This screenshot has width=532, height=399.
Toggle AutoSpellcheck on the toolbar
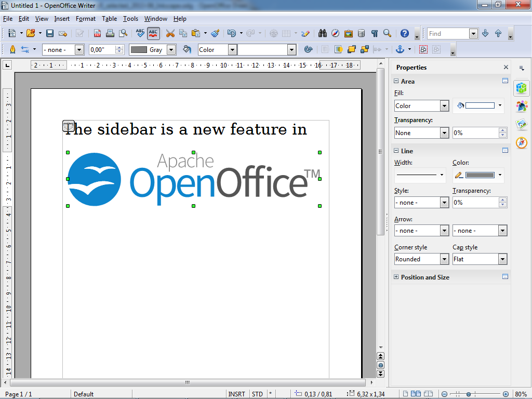point(153,32)
